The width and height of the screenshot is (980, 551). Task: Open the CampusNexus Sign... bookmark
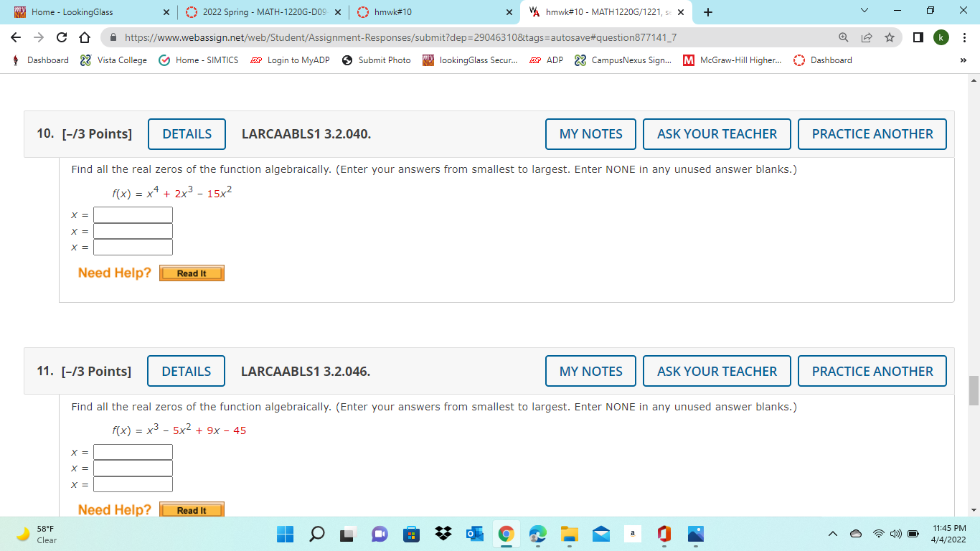[x=624, y=60]
